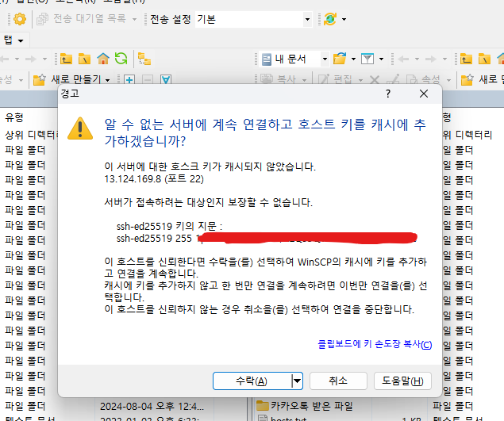The image size is (504, 421).
Task: Close the 경고 warning dialog
Action: (x=424, y=94)
